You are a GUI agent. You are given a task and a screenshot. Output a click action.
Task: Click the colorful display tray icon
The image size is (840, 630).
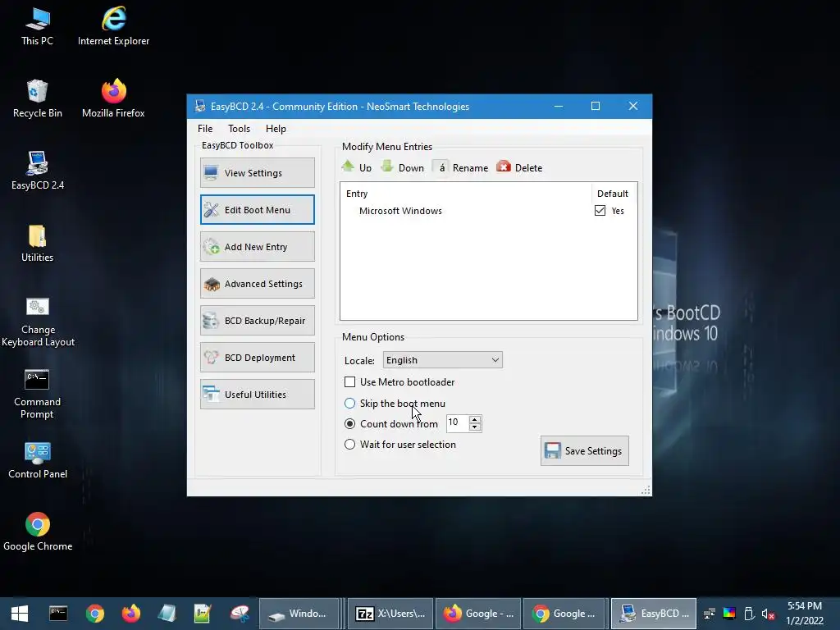coord(729,614)
